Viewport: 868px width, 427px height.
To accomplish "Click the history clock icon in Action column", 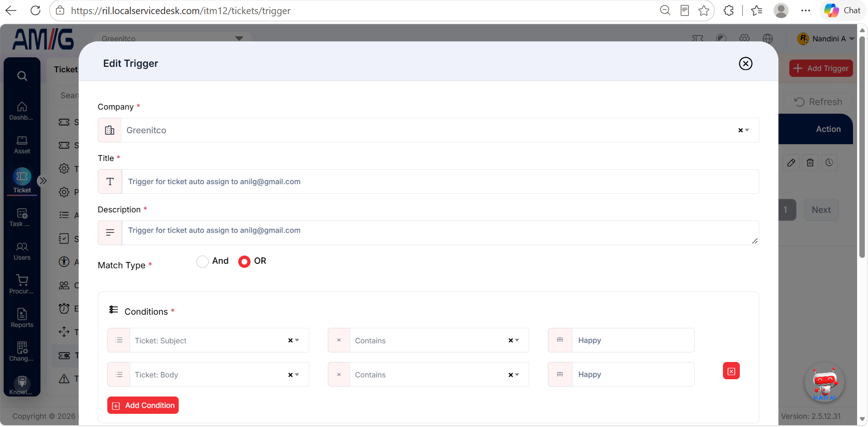I will pos(829,163).
